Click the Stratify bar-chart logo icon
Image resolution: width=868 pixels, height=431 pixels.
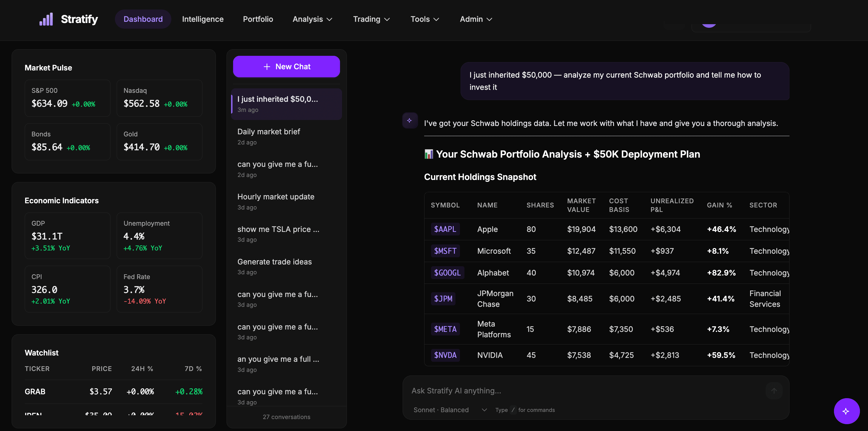point(46,19)
